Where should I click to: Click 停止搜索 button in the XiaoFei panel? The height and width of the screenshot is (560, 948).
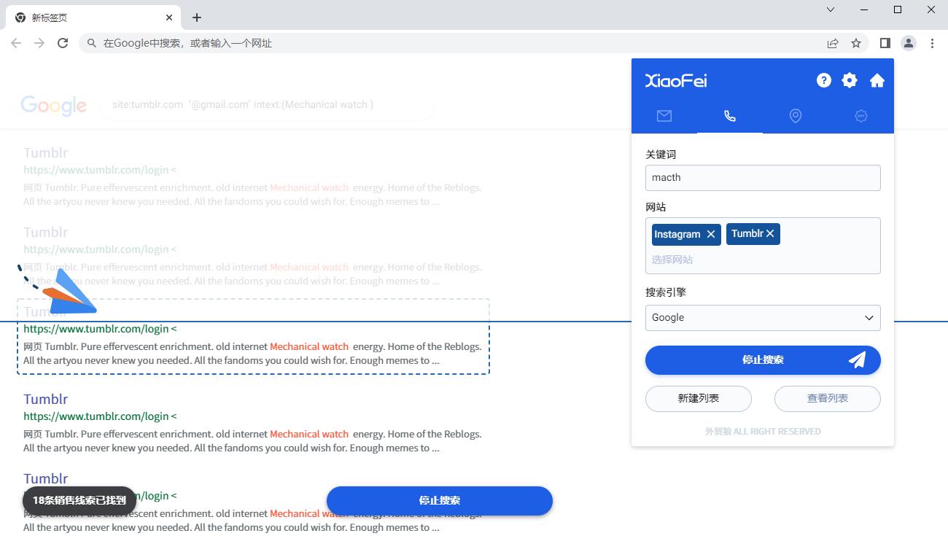click(x=763, y=360)
